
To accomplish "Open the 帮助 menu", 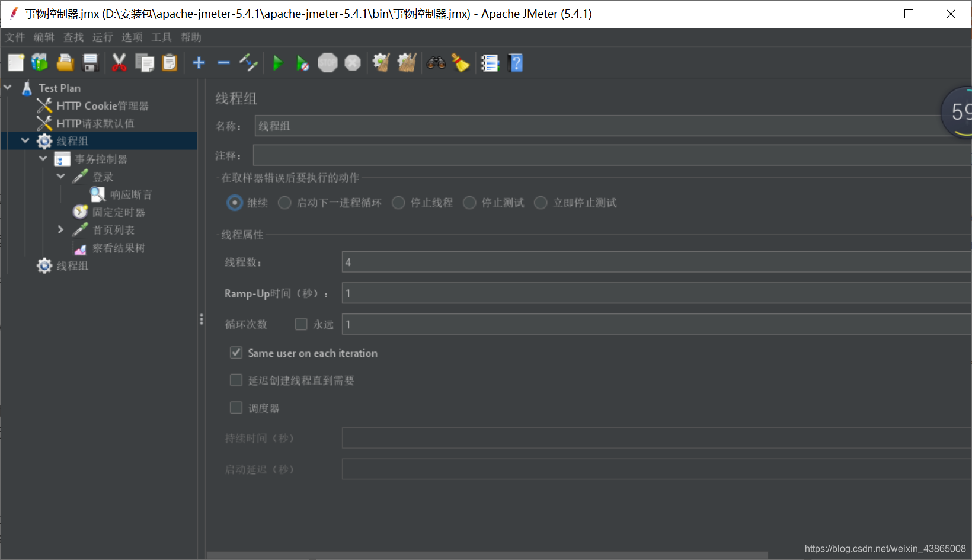I will point(191,37).
